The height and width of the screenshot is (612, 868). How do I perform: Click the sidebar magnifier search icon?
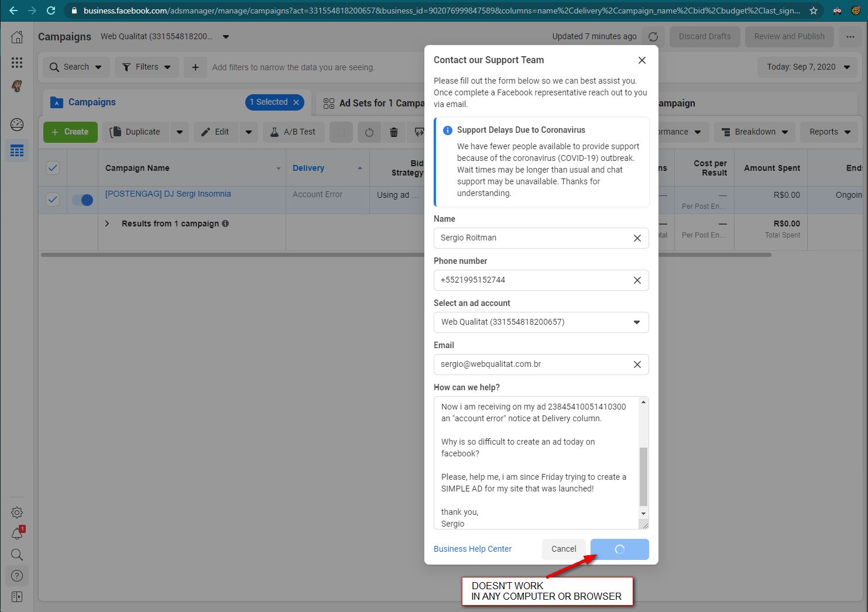point(17,555)
